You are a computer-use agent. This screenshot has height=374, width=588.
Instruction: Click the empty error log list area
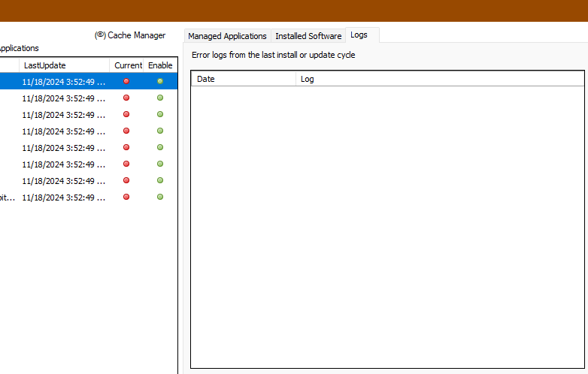(x=386, y=225)
